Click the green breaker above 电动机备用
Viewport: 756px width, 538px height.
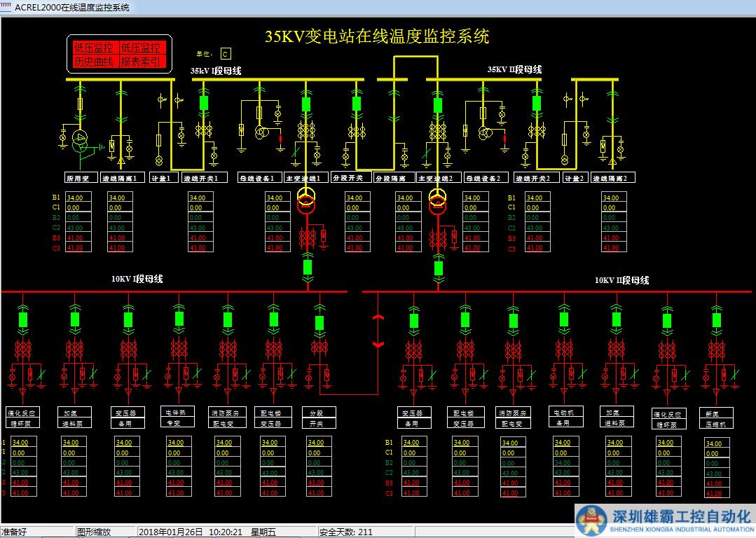(563, 319)
